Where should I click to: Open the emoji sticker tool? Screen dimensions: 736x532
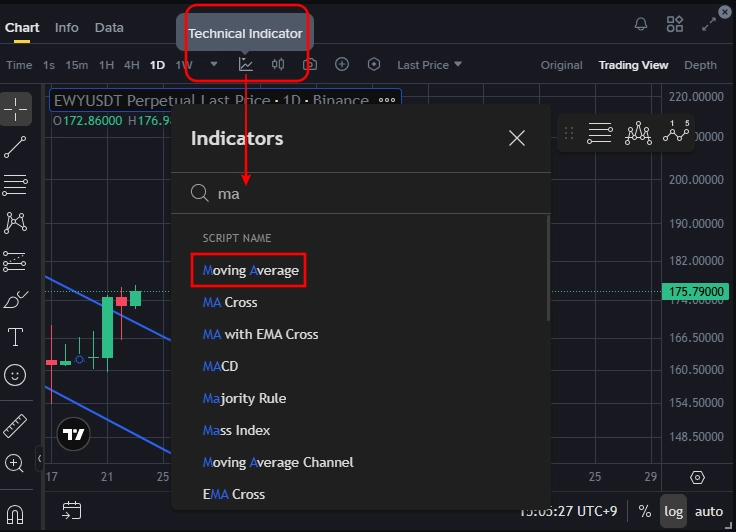15,375
